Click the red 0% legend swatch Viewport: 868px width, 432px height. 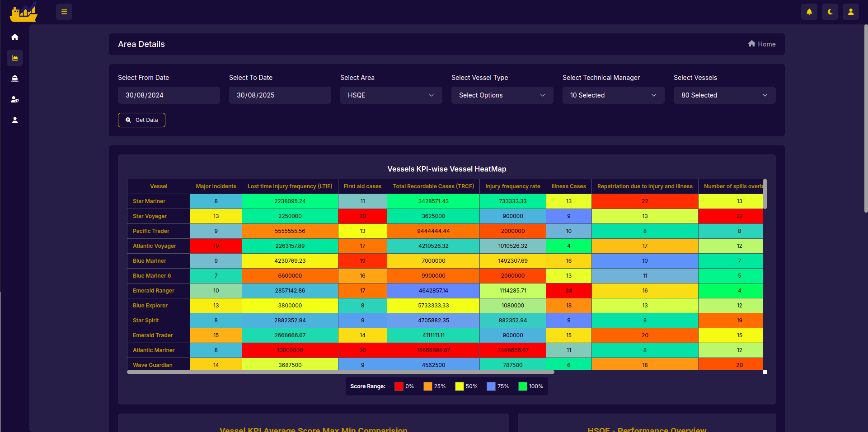point(399,386)
